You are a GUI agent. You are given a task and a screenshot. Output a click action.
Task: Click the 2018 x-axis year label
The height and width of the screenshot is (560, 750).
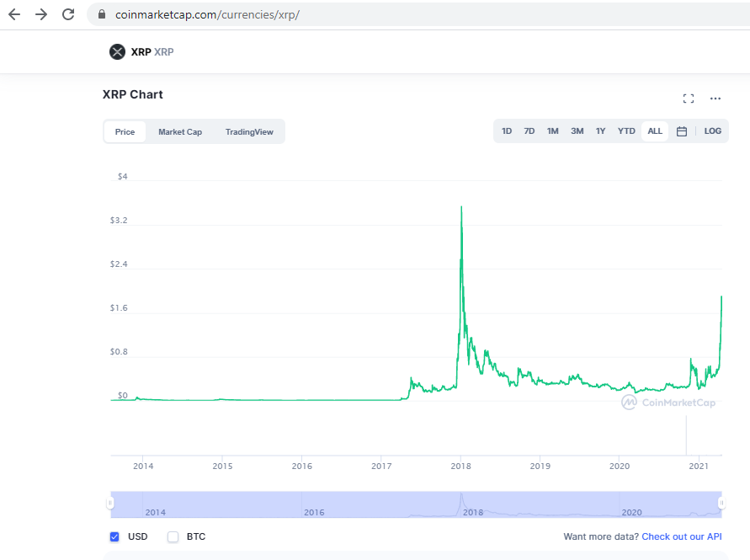tap(460, 467)
